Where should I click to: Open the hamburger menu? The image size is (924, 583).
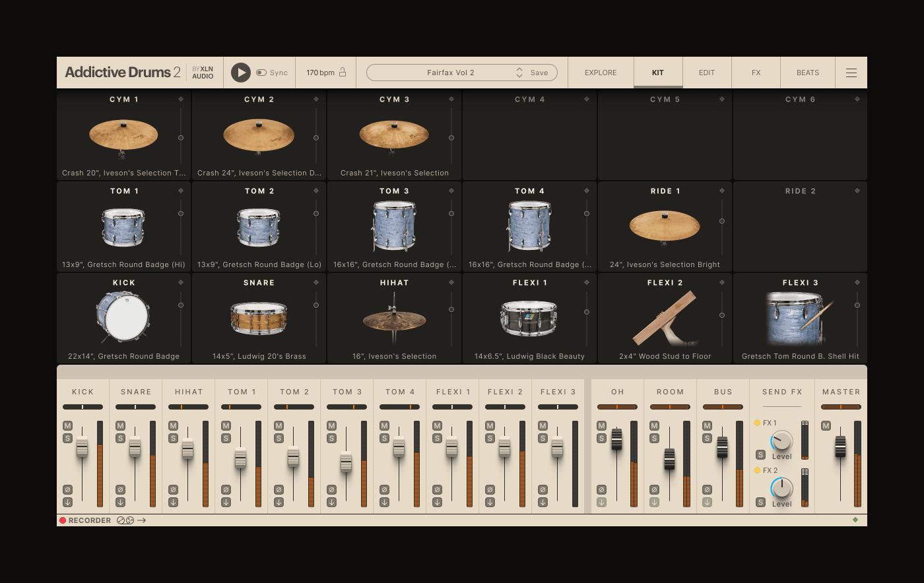coord(851,73)
